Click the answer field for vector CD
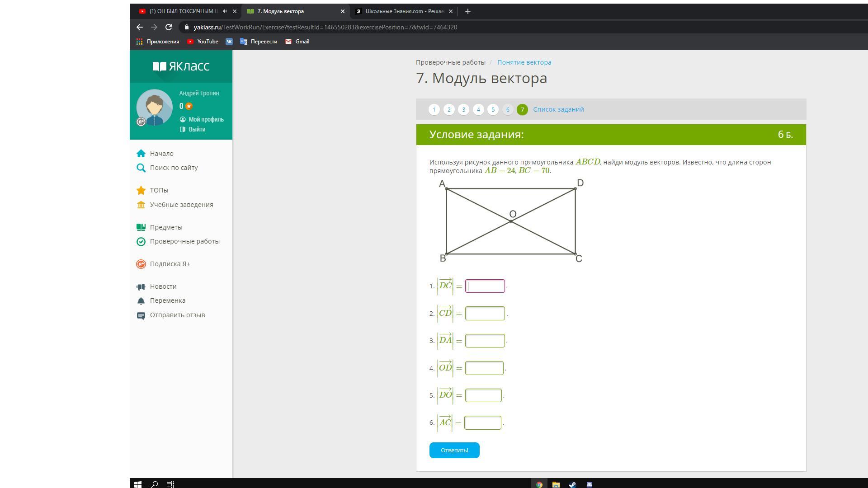Screen dimensions: 868x488 click(485, 314)
